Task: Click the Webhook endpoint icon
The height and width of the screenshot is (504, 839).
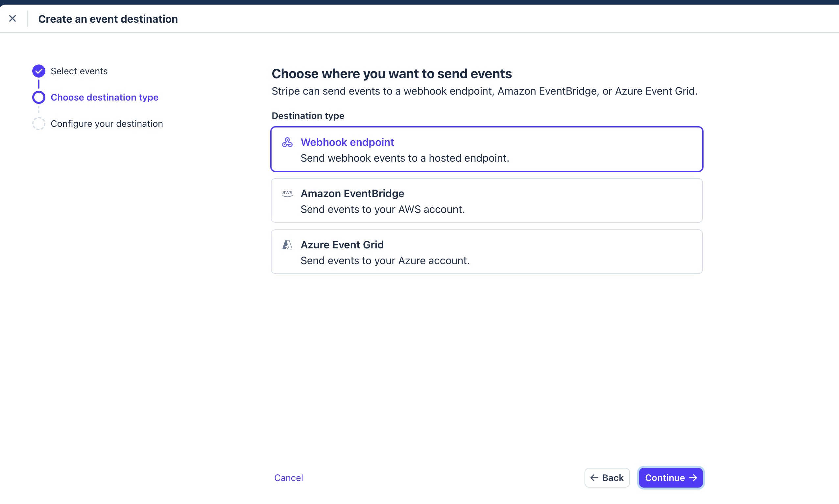Action: click(x=287, y=142)
